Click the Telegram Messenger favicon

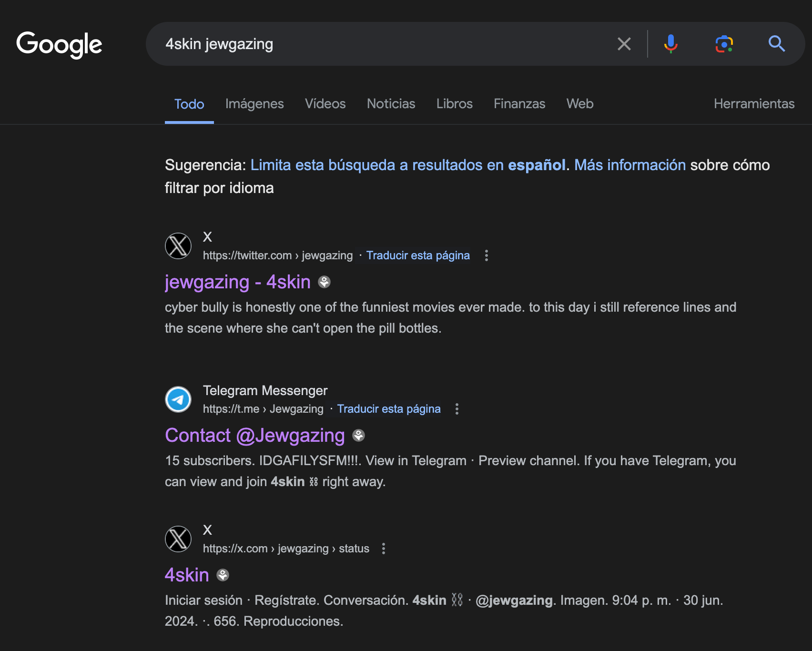pos(178,399)
